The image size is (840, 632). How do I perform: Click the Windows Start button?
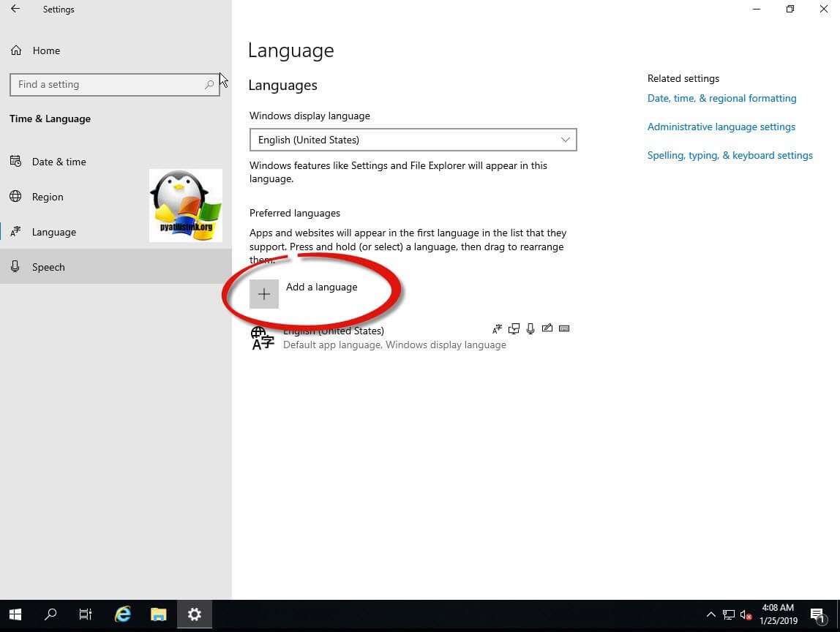pyautogui.click(x=15, y=614)
